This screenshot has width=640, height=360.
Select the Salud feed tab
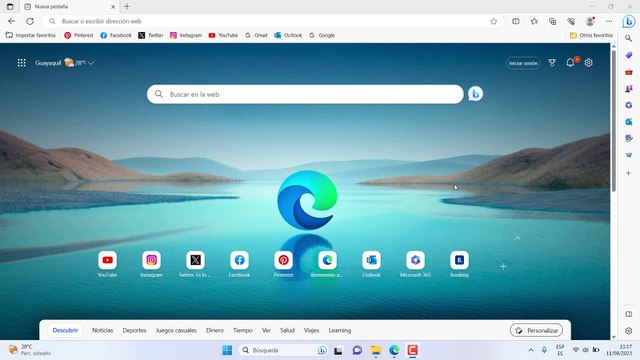tap(287, 330)
